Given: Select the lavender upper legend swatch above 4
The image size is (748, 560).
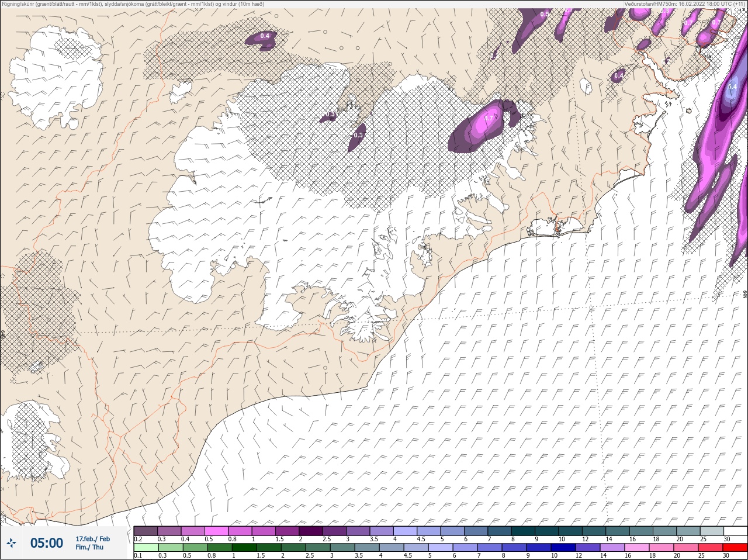Looking at the screenshot, I should point(405,531).
